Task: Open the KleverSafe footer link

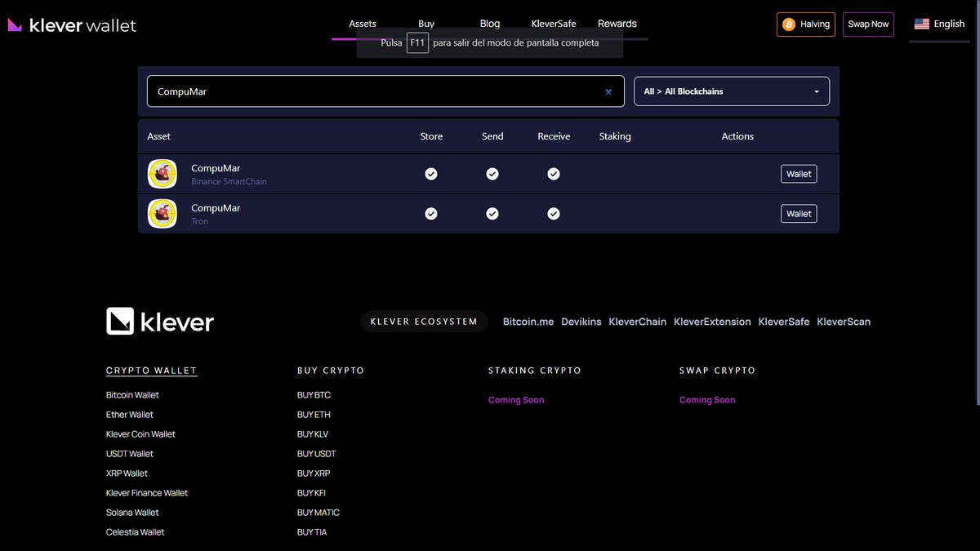Action: (x=784, y=322)
